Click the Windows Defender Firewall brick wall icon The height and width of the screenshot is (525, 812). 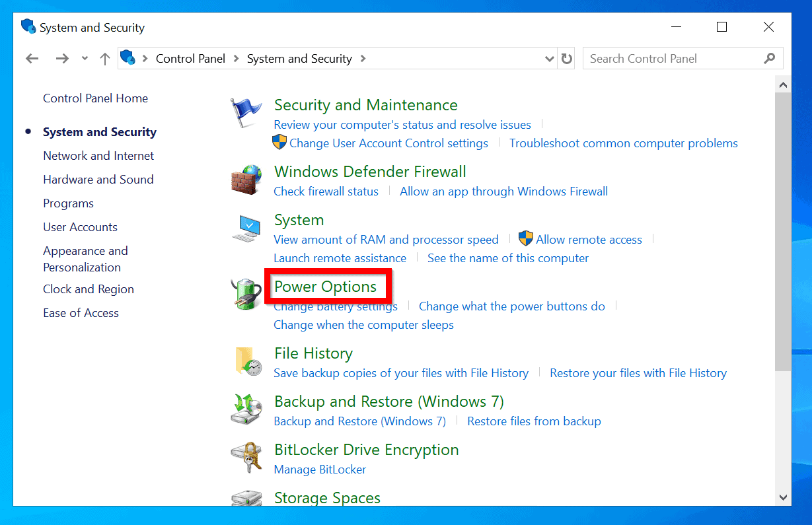(x=246, y=179)
